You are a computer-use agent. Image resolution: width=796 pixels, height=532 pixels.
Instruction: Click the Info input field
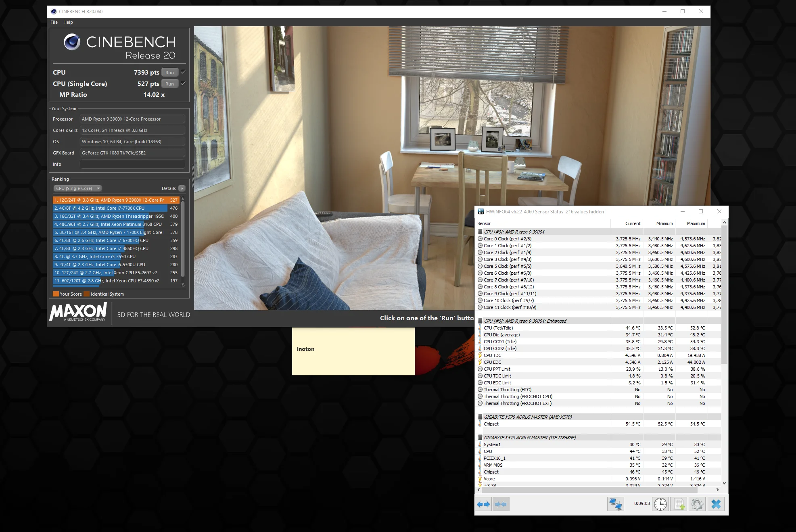point(132,164)
